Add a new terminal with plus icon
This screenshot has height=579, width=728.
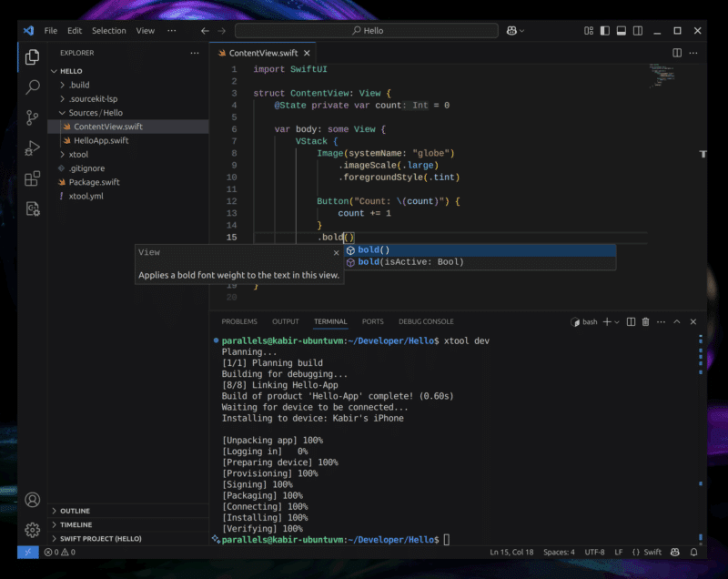coord(607,321)
